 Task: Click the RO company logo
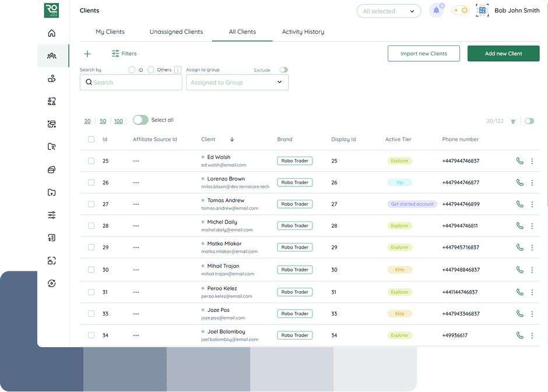coord(51,10)
